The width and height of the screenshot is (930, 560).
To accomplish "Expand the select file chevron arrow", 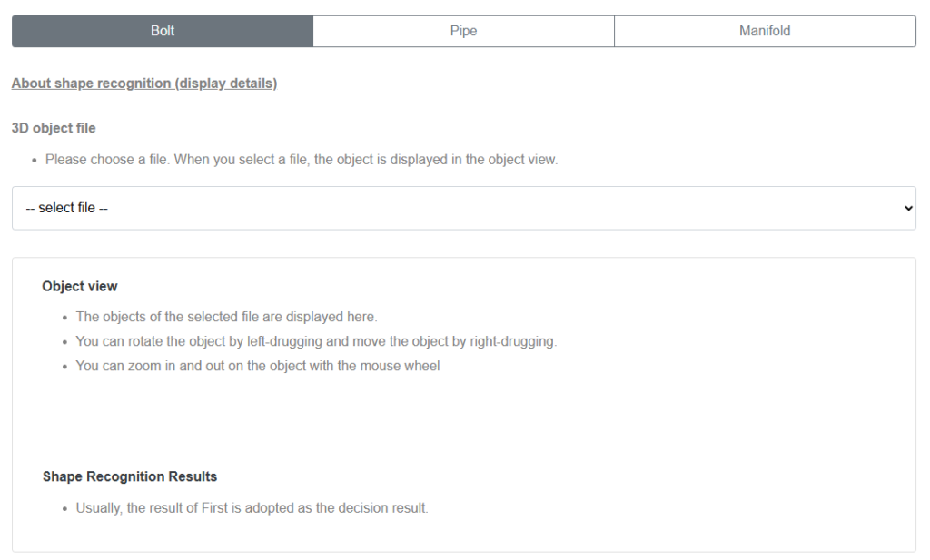I will pos(907,208).
